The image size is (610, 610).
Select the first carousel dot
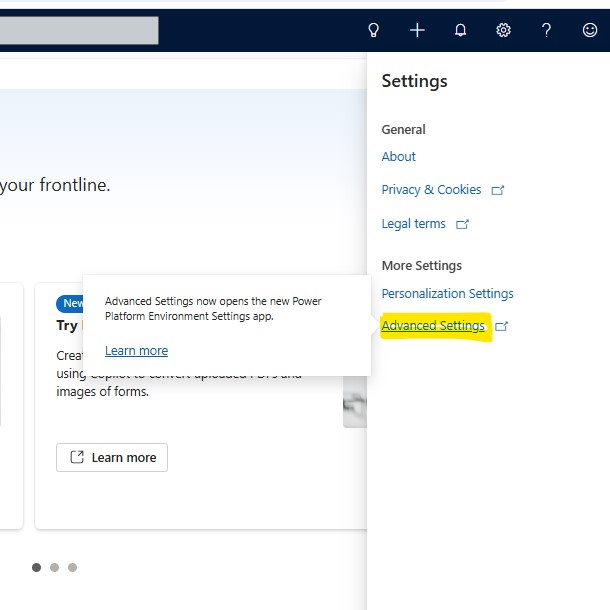tap(37, 568)
